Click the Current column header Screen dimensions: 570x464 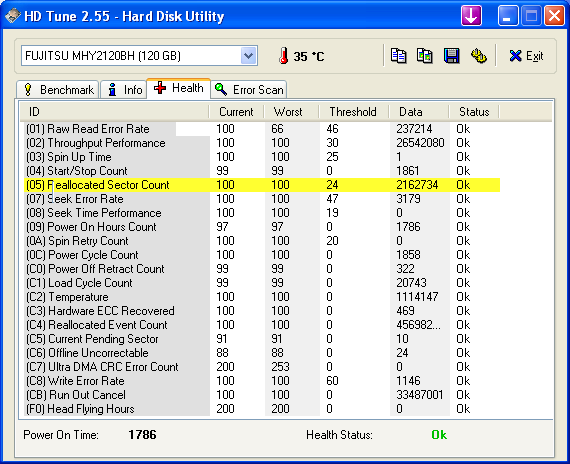tap(236, 112)
